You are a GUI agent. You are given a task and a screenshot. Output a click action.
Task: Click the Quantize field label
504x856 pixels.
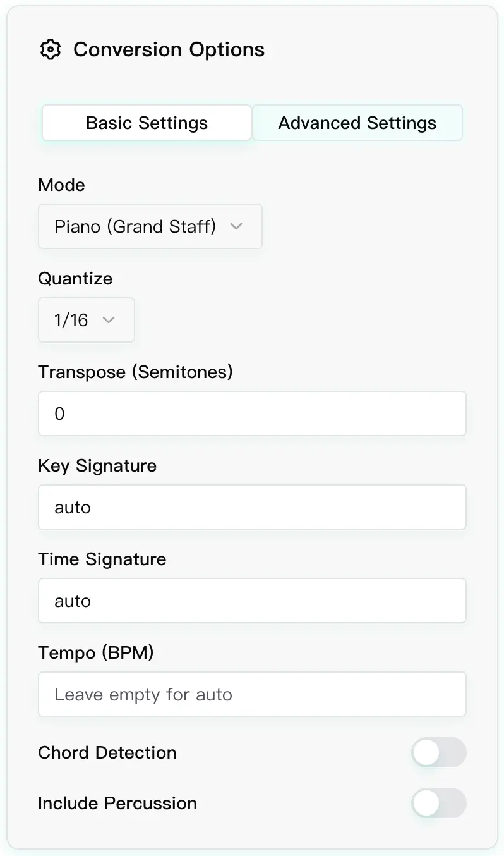pyautogui.click(x=75, y=279)
